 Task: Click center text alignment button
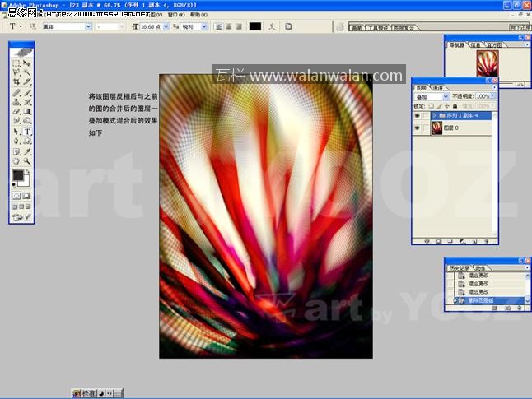click(x=229, y=26)
